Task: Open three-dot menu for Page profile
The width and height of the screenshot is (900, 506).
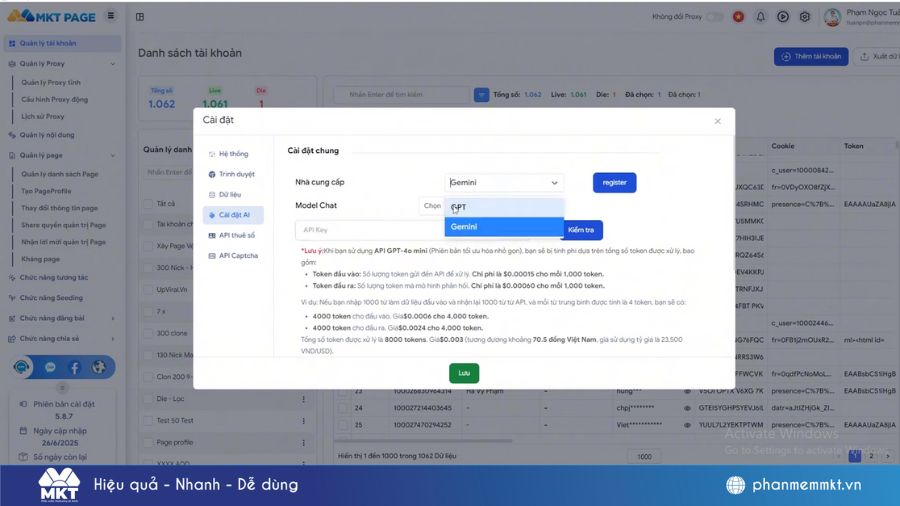Action: (x=304, y=442)
